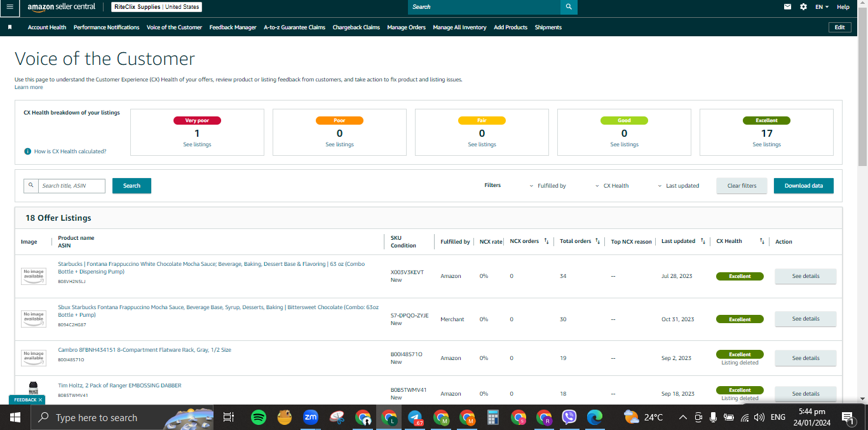Open Telegram from the taskbar
The width and height of the screenshot is (868, 430).
pyautogui.click(x=414, y=417)
